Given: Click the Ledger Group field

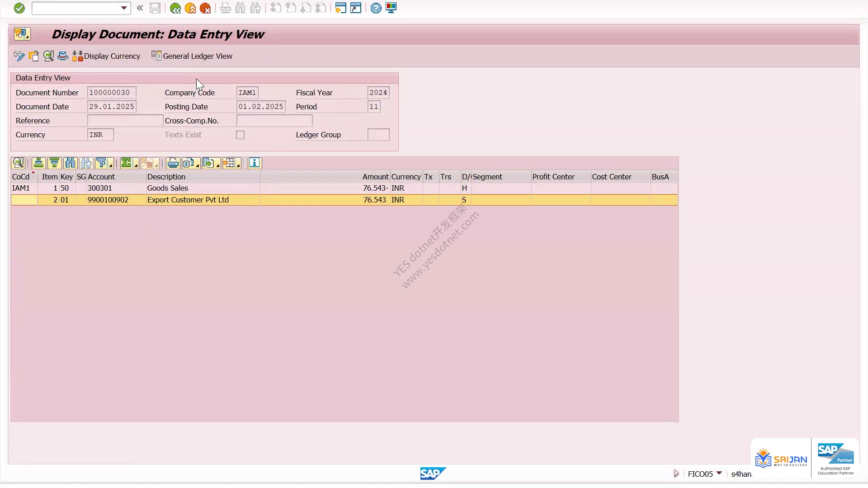Looking at the screenshot, I should 378,135.
